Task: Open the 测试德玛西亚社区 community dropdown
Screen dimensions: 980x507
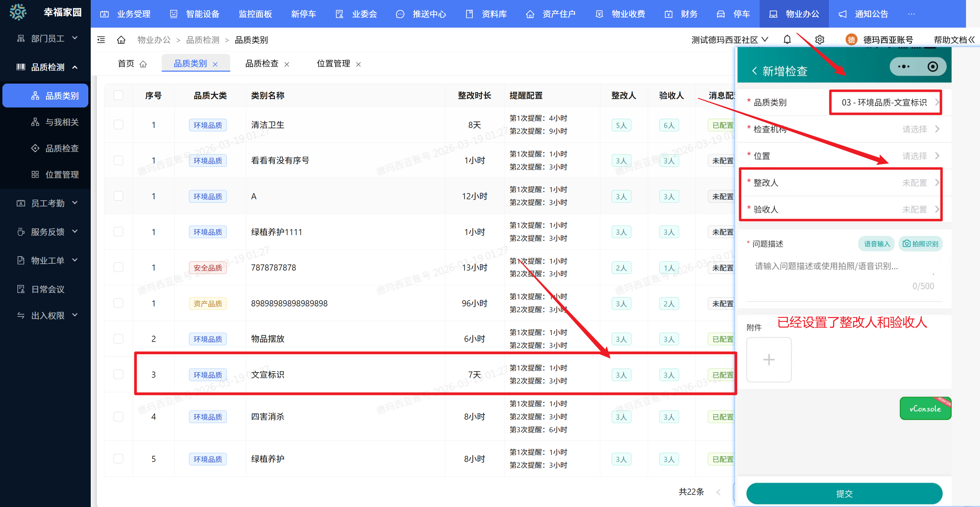Action: point(729,40)
